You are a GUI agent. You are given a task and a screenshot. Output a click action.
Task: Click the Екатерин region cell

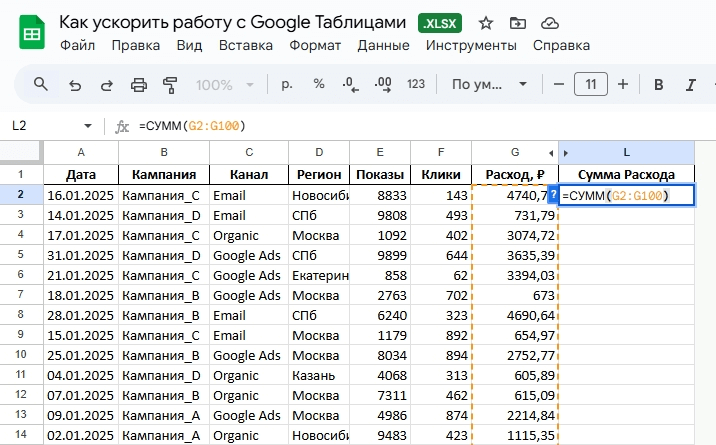pyautogui.click(x=319, y=275)
